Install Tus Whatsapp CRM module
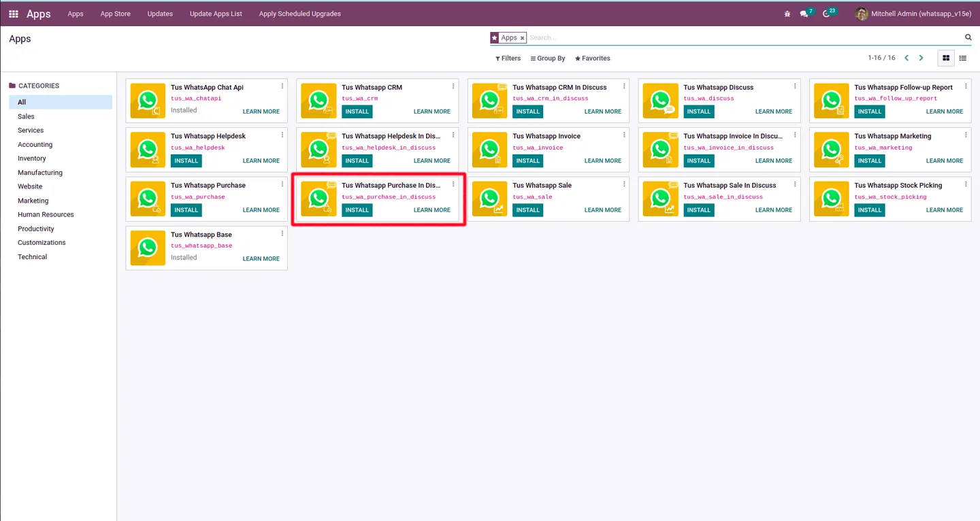 coord(357,112)
